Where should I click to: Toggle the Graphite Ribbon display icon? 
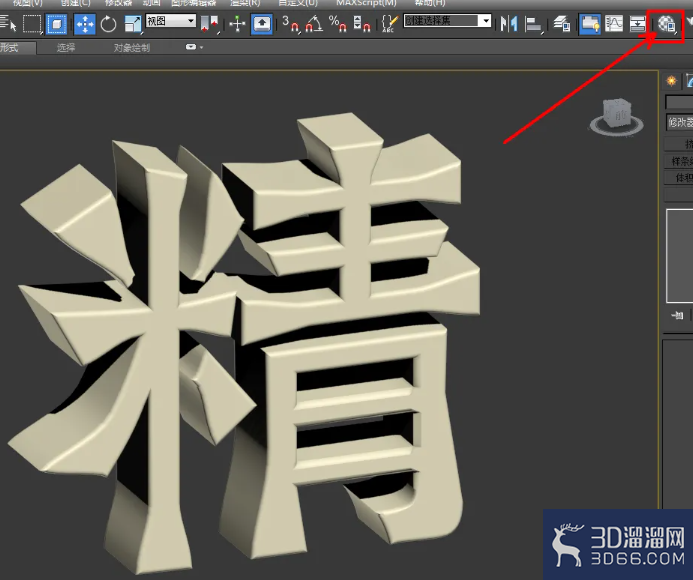coord(590,24)
